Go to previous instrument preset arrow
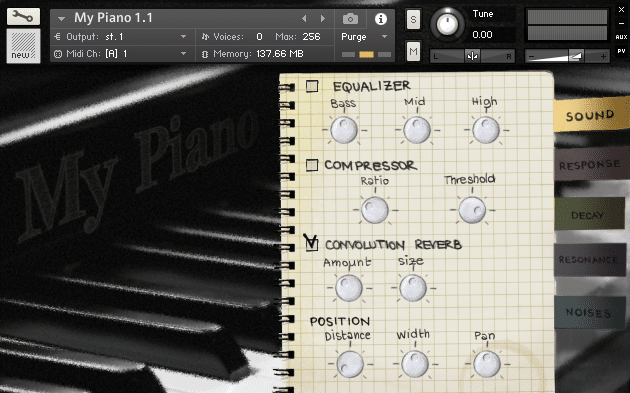 tap(304, 18)
